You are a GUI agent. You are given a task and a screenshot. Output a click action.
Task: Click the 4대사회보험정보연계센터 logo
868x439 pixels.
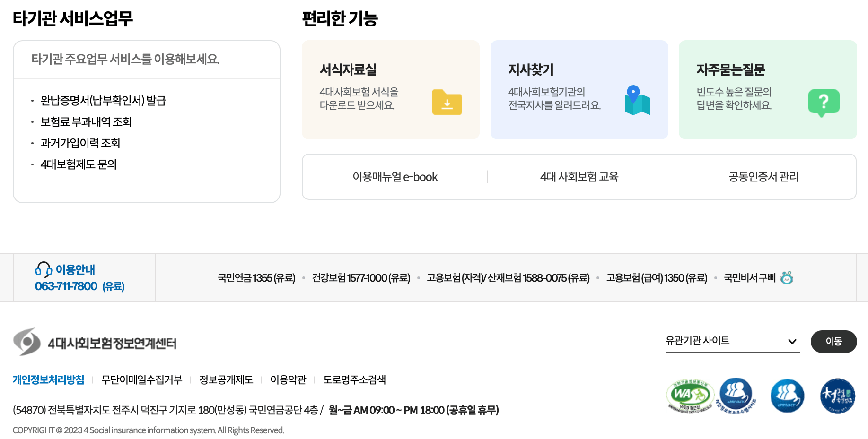point(94,341)
